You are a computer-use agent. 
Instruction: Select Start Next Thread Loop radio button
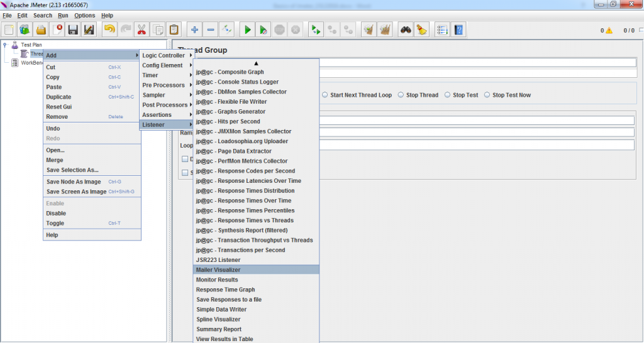[x=325, y=95]
